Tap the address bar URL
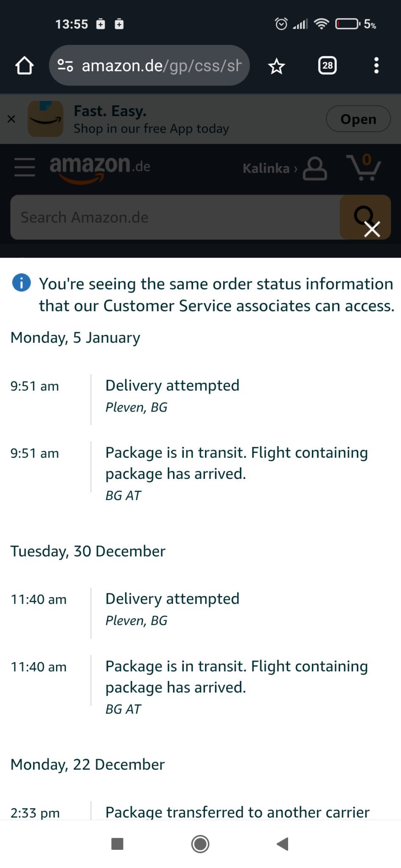This screenshot has height=868, width=401. coord(161,66)
